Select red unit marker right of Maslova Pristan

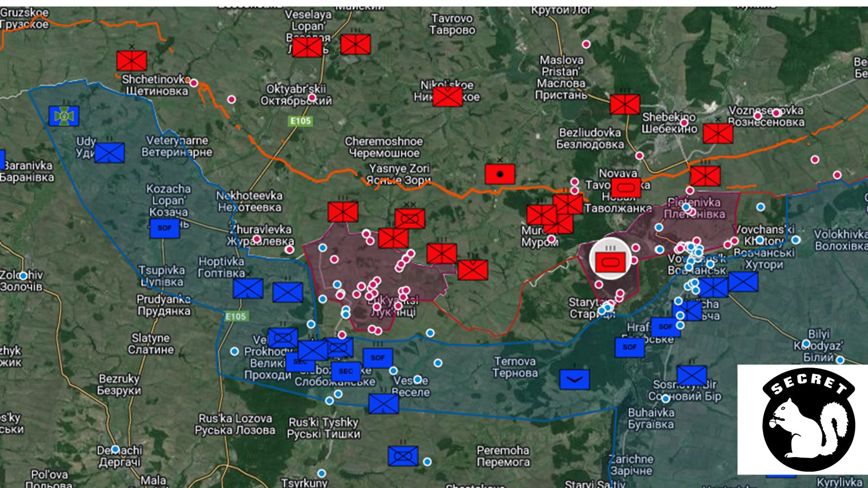(x=625, y=104)
